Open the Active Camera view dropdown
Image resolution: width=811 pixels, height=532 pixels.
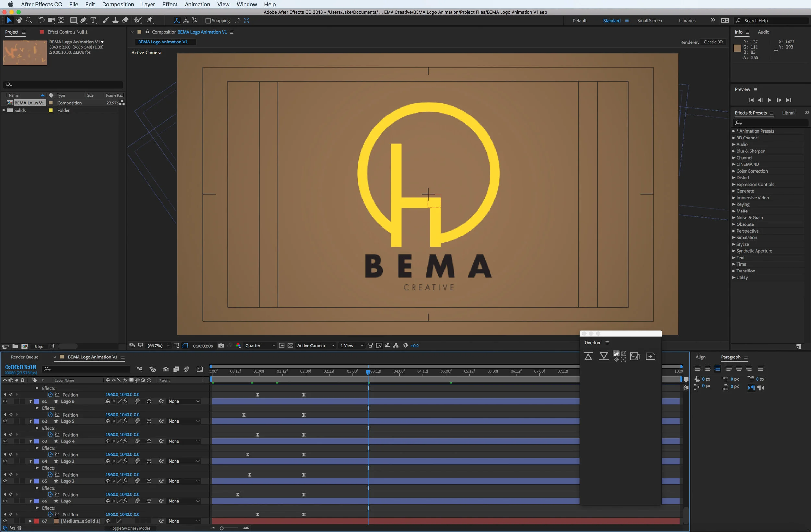point(316,345)
